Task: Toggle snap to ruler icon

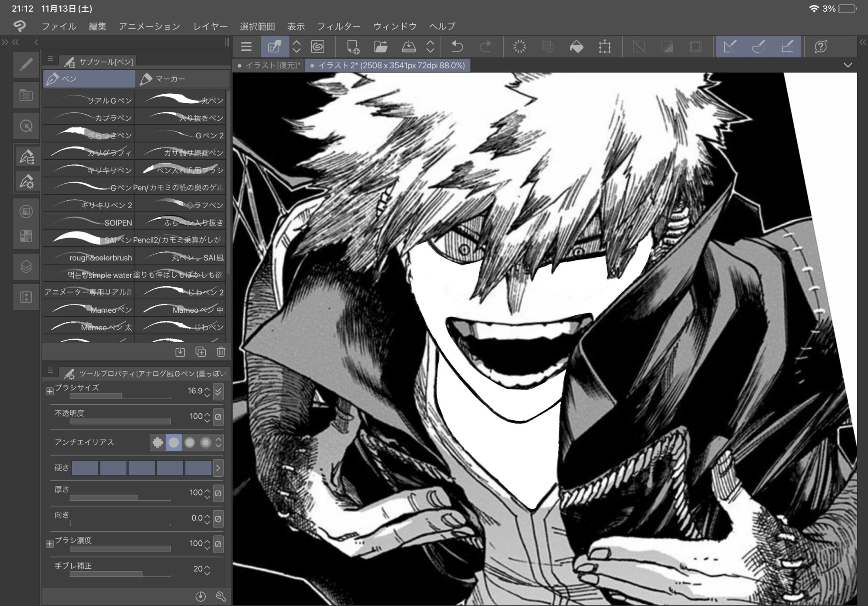Action: (730, 46)
